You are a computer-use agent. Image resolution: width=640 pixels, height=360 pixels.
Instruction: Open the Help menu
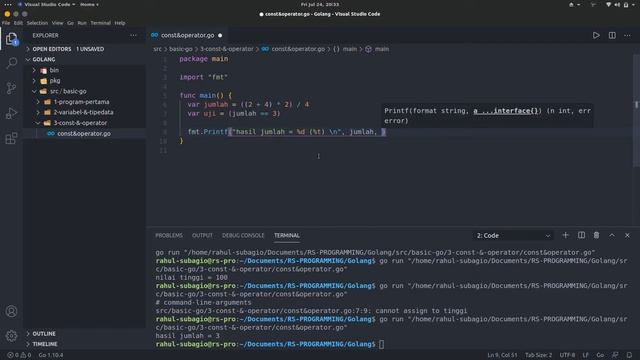pyautogui.click(x=120, y=23)
